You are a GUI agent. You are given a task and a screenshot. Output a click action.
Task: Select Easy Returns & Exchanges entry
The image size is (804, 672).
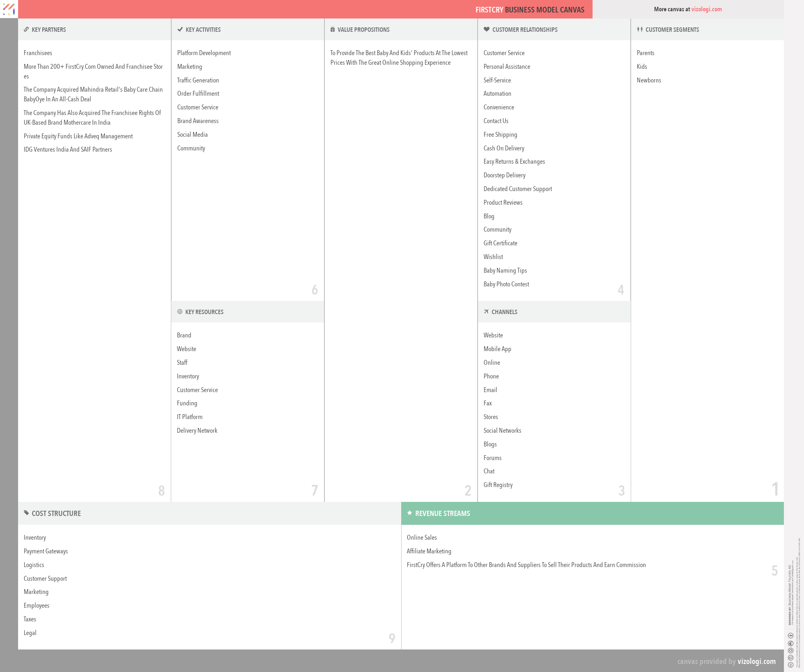point(514,162)
